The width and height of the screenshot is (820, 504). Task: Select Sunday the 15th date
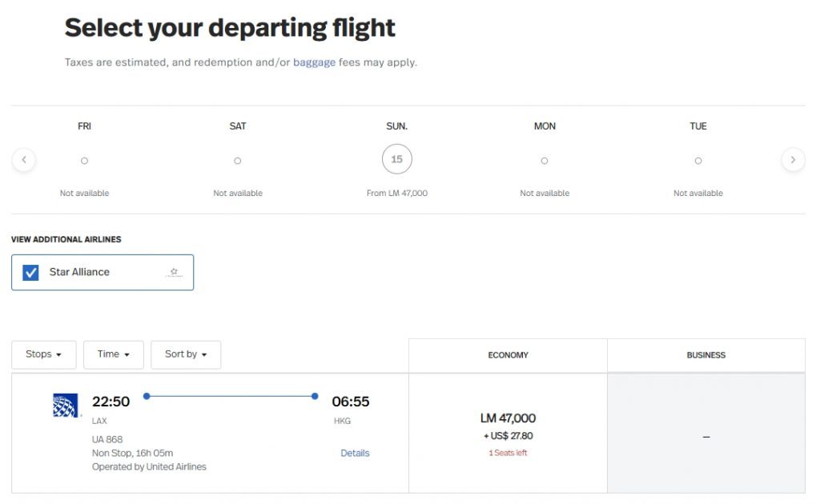pyautogui.click(x=396, y=159)
